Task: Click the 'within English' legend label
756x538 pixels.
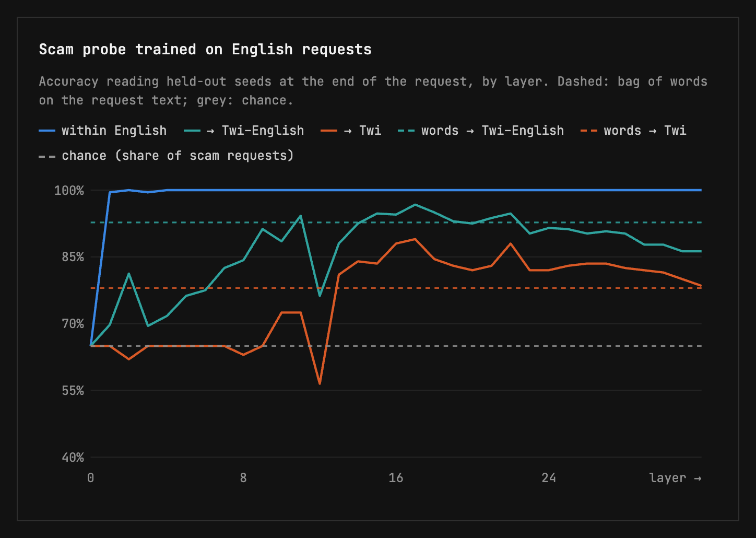Action: pyautogui.click(x=114, y=131)
